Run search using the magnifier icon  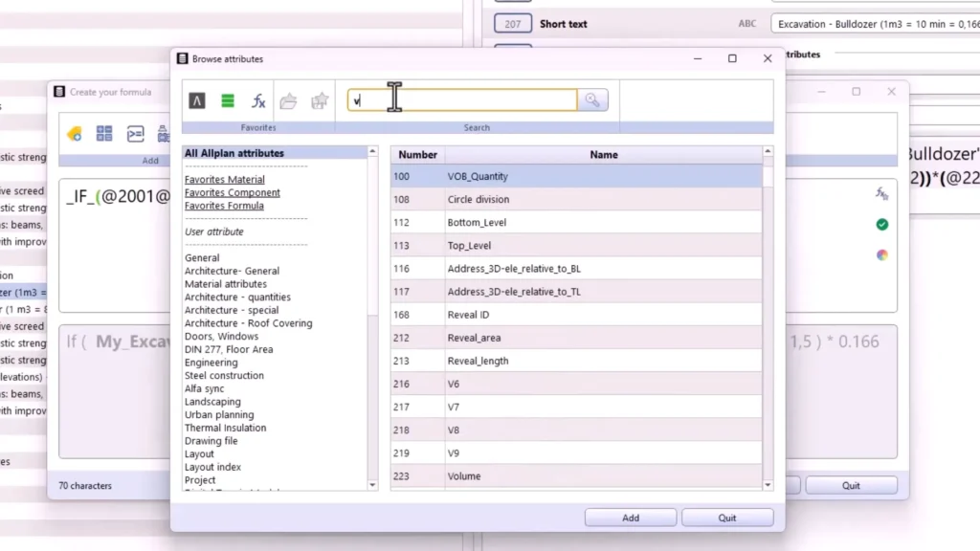[x=592, y=99]
